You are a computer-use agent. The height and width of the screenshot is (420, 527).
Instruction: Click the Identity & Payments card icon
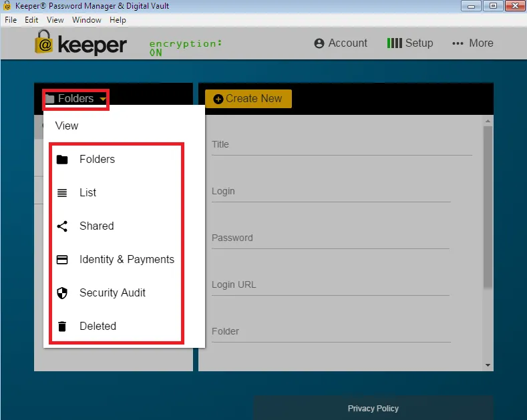pos(62,260)
